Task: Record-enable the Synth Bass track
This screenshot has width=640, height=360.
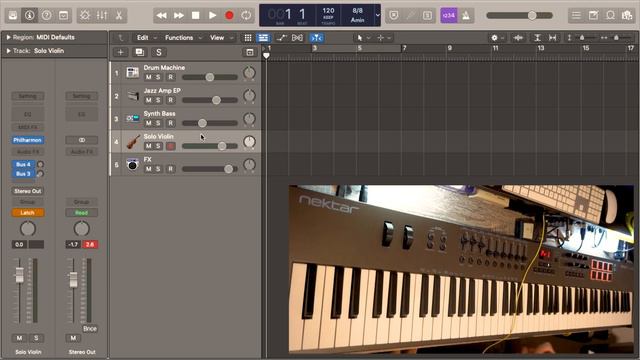Action: [x=171, y=123]
